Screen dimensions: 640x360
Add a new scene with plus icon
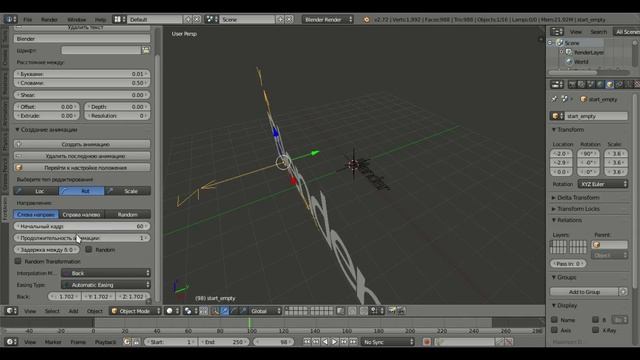280,19
